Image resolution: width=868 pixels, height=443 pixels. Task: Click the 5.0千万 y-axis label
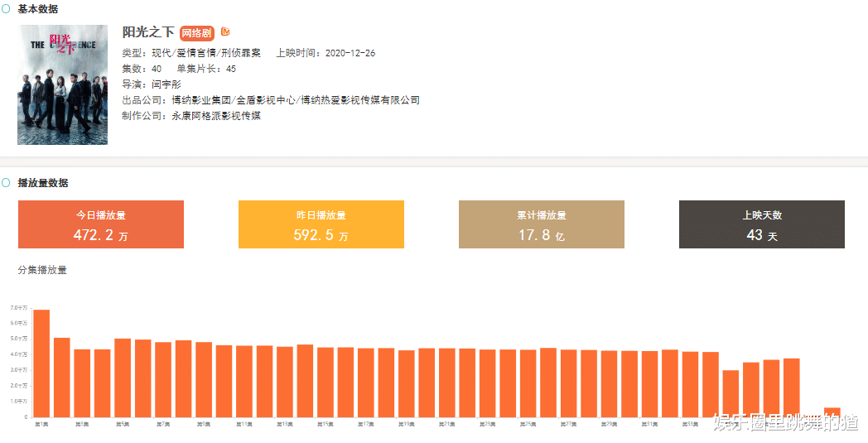point(18,339)
